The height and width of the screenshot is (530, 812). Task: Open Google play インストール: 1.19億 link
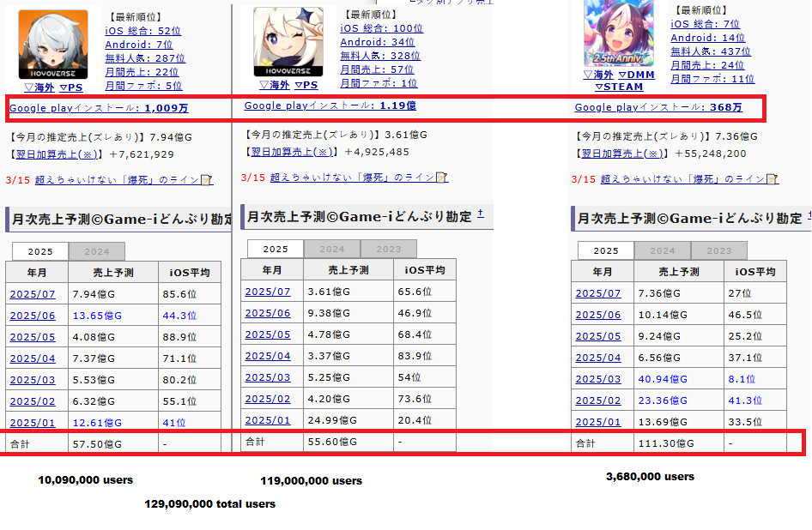click(330, 105)
